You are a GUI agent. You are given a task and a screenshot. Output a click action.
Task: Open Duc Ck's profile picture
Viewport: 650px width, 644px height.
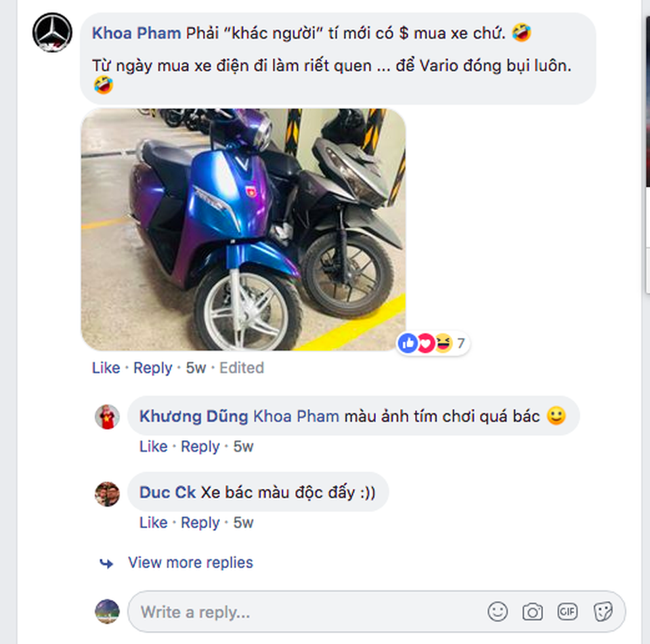tap(107, 494)
